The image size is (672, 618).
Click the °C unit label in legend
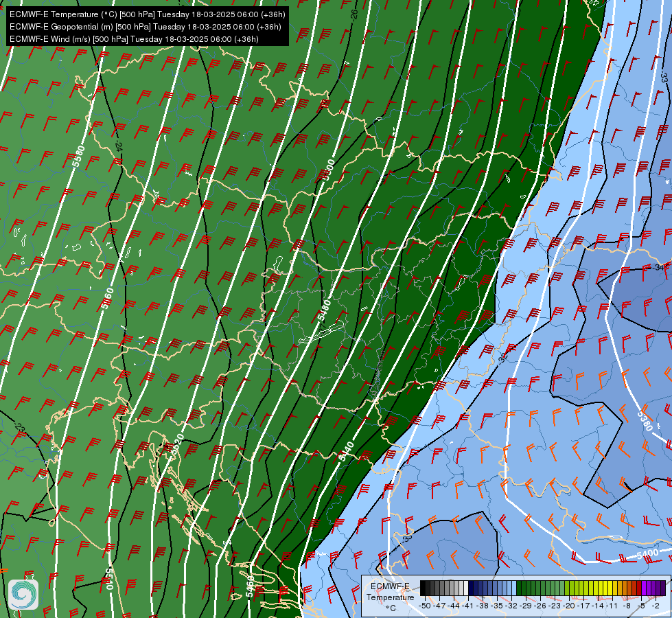[x=391, y=608]
